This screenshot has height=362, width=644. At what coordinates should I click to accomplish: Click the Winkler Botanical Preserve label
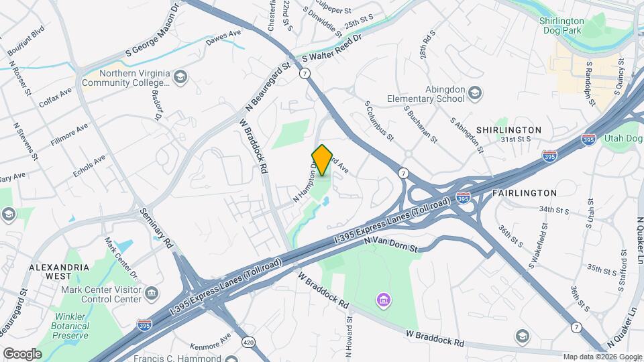[70, 326]
